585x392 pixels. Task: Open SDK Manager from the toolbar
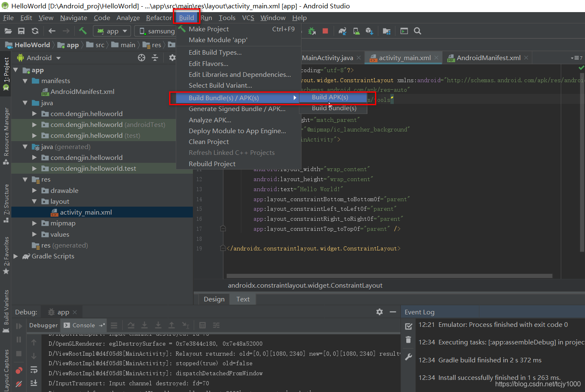369,31
